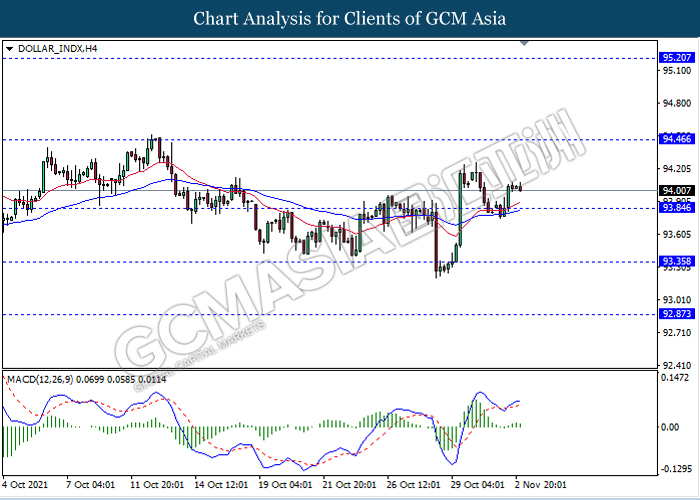
Task: Open the DOLLAR_INDX,H4 symbol dropdown arrow
Action: [9, 49]
